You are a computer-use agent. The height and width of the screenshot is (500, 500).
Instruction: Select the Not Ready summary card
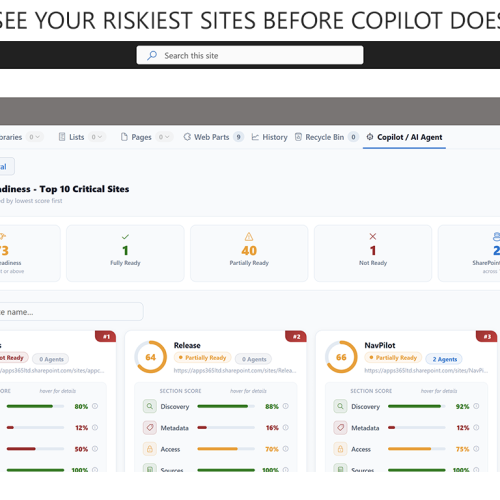tap(373, 253)
